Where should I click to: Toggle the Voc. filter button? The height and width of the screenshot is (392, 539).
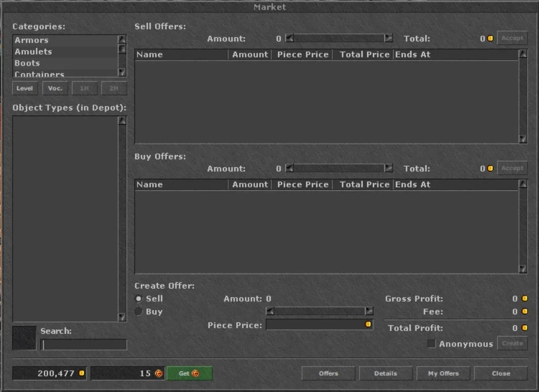point(55,89)
